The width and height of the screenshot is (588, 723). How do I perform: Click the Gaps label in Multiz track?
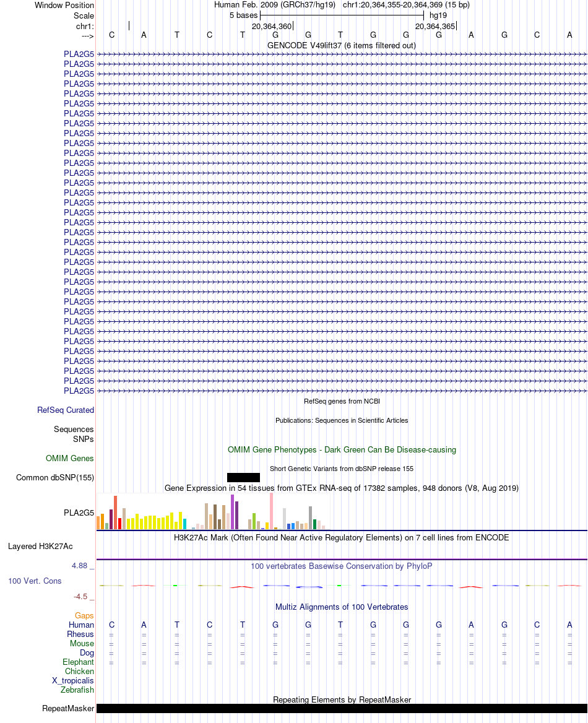click(84, 615)
